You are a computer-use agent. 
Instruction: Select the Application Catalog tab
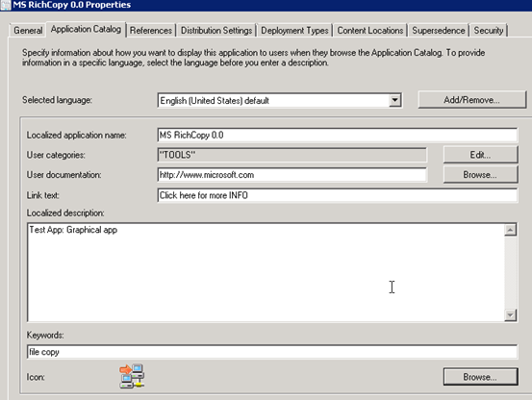pyautogui.click(x=86, y=29)
